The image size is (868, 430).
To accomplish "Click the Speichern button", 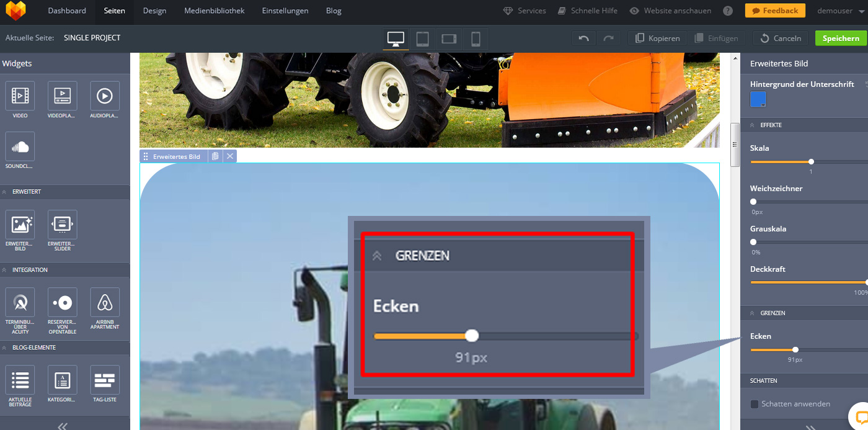I will tap(840, 38).
